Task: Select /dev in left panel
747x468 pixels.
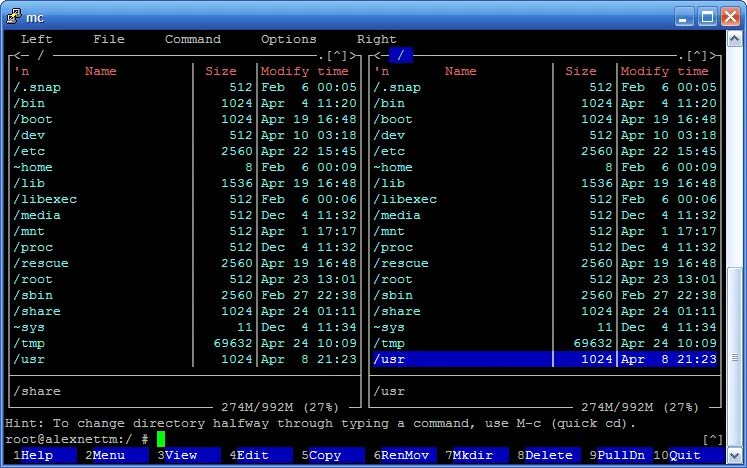Action: click(x=185, y=135)
